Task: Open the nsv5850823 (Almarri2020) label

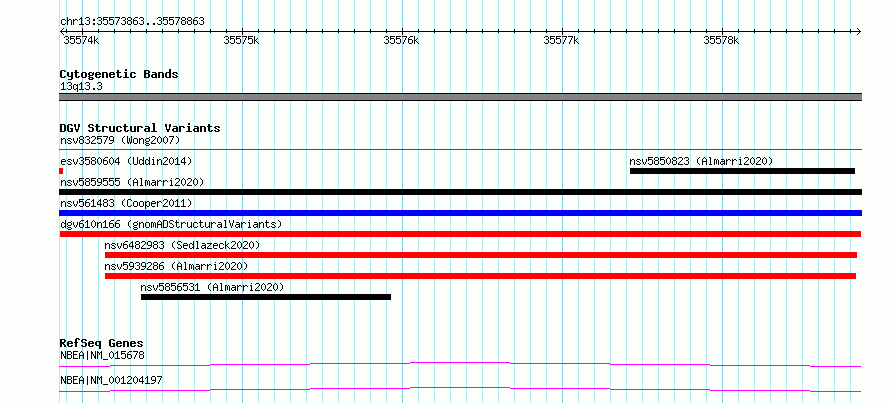Action: tap(701, 161)
